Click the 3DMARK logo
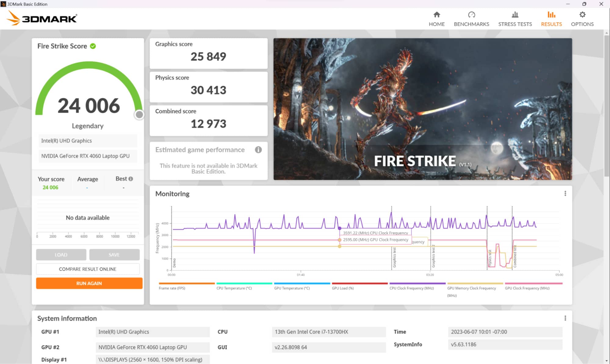 point(42,18)
